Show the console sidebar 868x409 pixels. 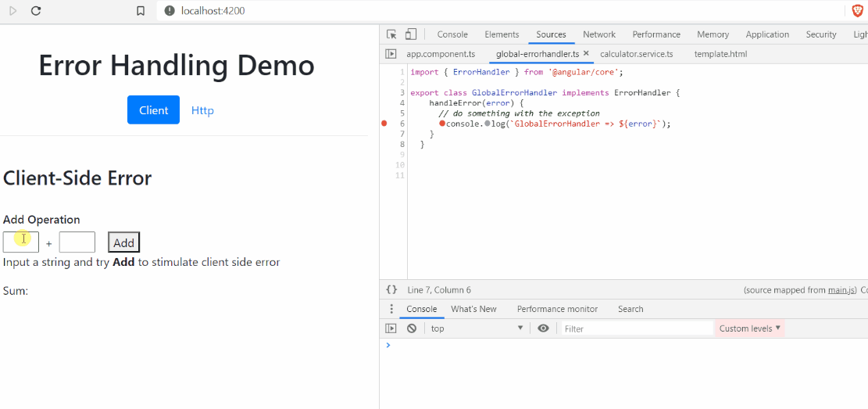point(391,328)
